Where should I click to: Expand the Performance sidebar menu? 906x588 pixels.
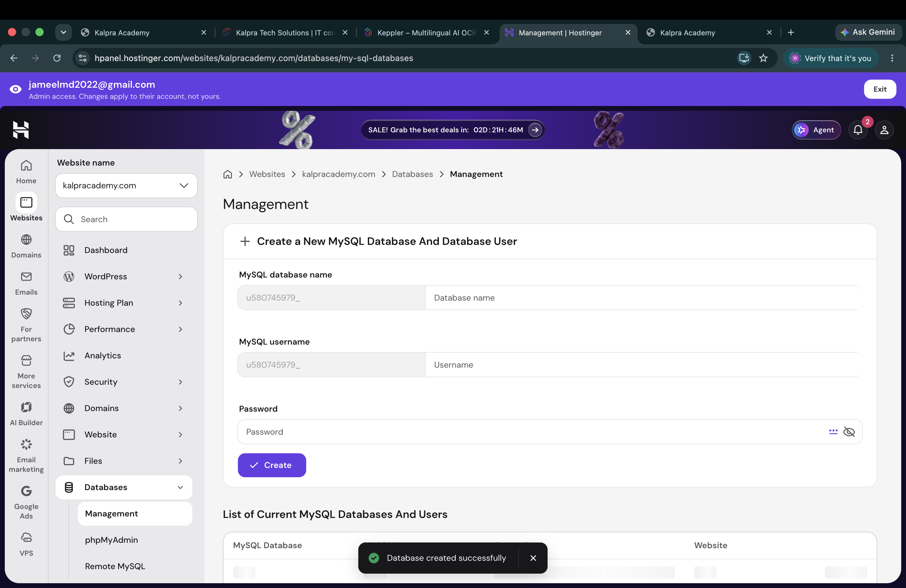pos(124,329)
